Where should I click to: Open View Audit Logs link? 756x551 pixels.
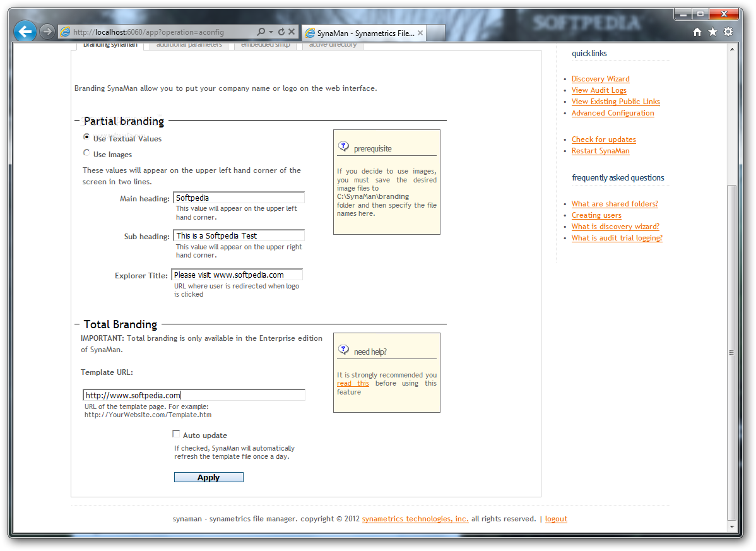599,90
